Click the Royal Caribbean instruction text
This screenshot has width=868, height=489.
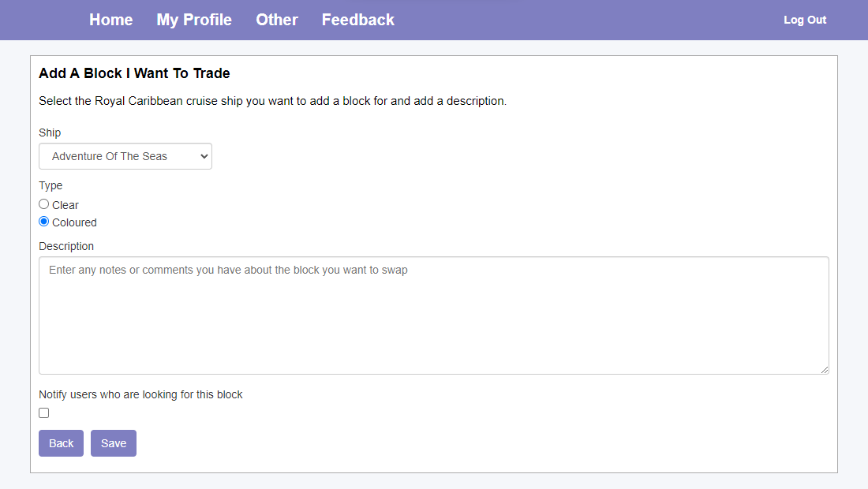point(272,101)
